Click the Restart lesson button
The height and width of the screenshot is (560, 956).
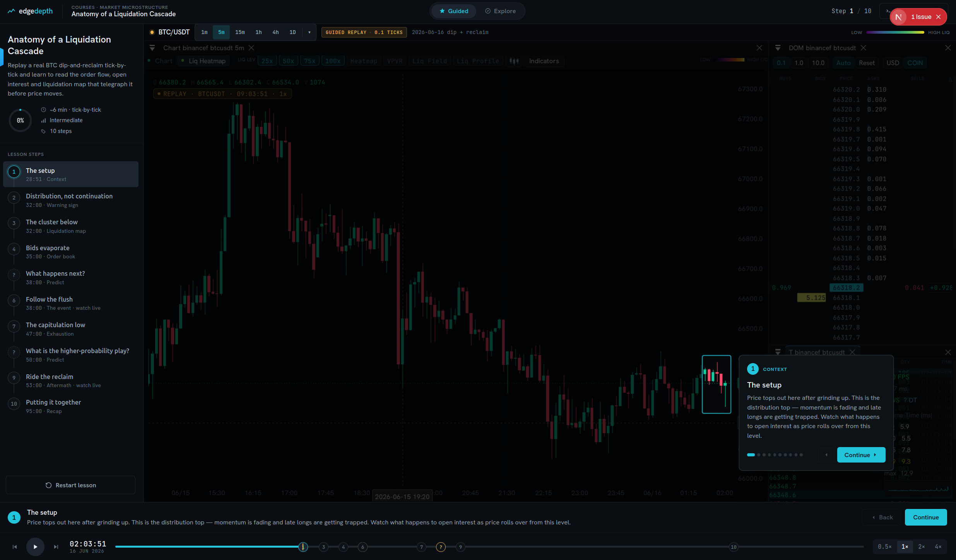tap(70, 485)
